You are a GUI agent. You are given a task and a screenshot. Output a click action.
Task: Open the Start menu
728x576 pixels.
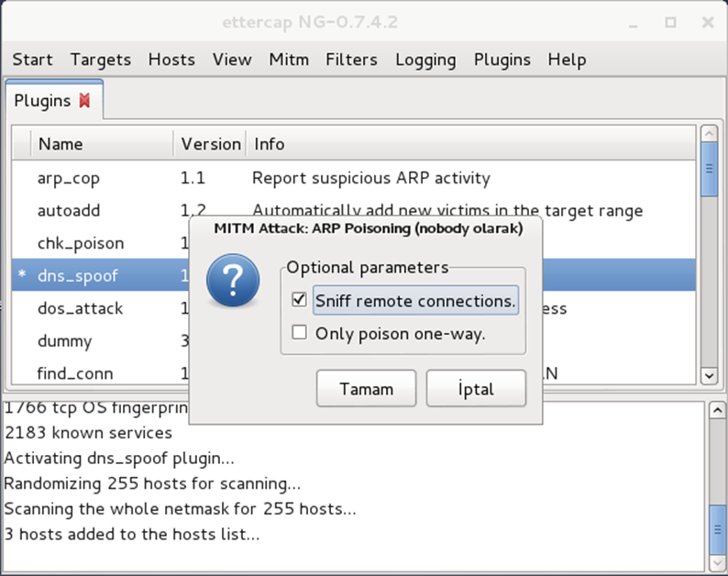tap(32, 60)
